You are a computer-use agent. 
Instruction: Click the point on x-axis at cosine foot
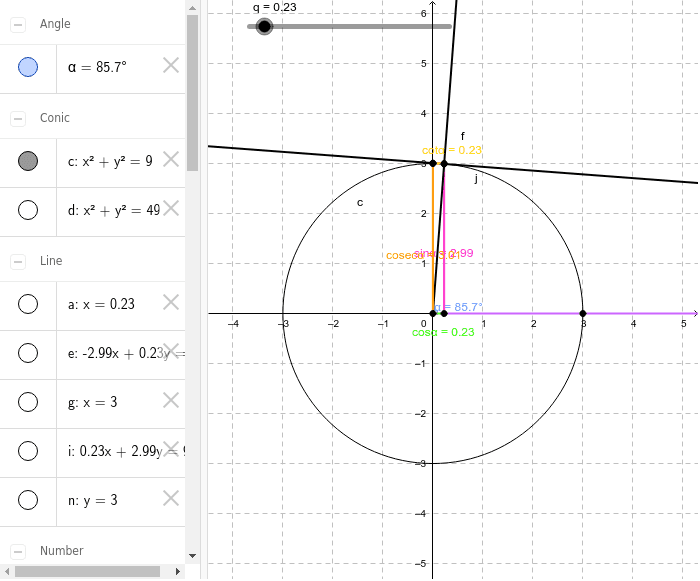pos(444,313)
